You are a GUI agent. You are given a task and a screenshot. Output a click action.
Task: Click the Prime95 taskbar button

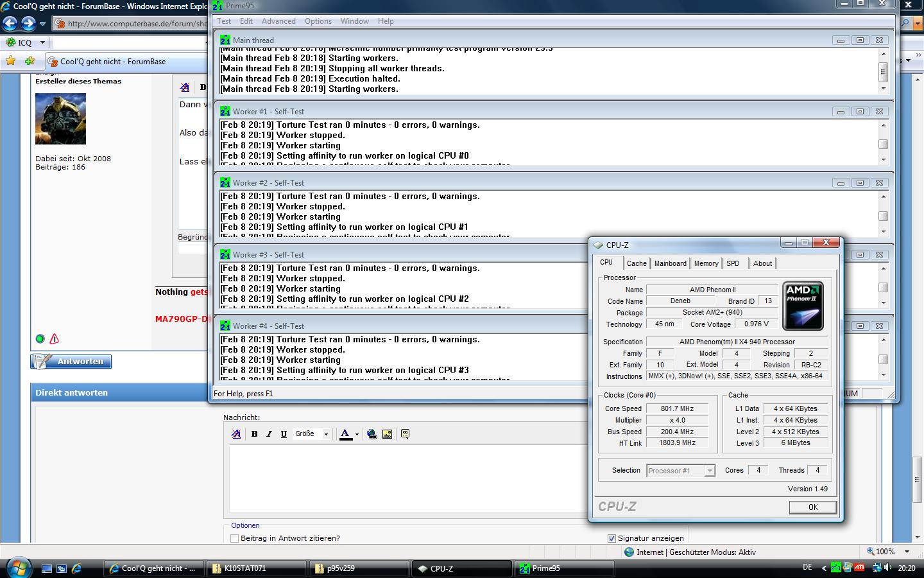[x=565, y=568]
